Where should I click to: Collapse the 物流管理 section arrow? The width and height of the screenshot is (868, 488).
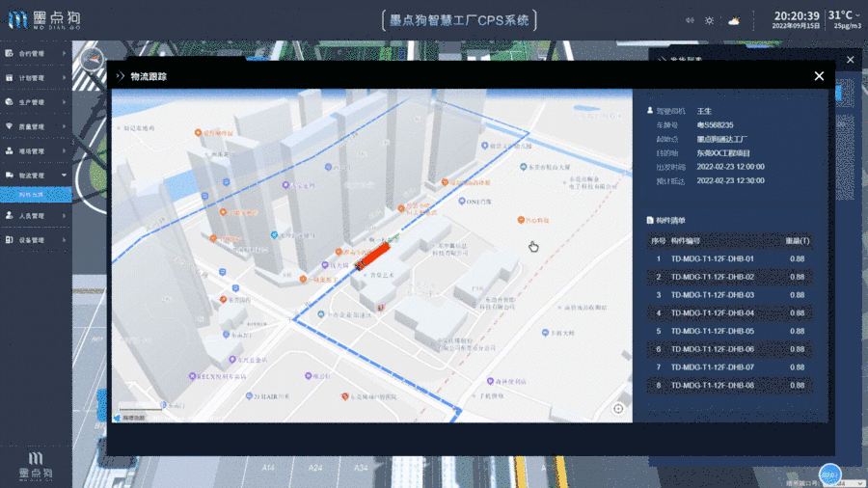pyautogui.click(x=64, y=176)
